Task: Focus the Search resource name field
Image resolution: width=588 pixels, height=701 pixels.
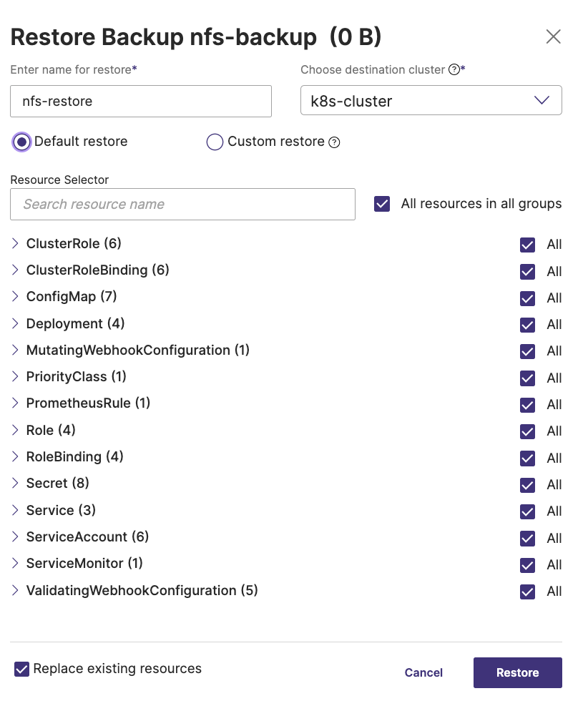Action: pyautogui.click(x=182, y=205)
